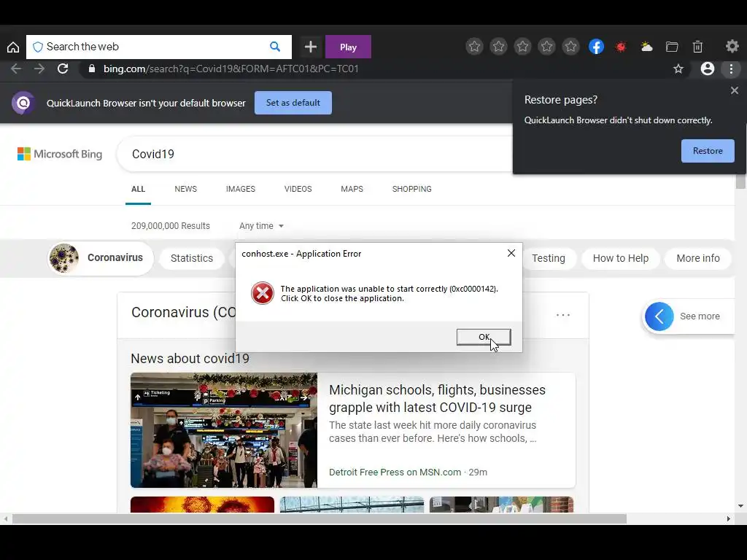Click OK in the conhost.exe error dialog
Screen dimensions: 747x560
click(484, 337)
